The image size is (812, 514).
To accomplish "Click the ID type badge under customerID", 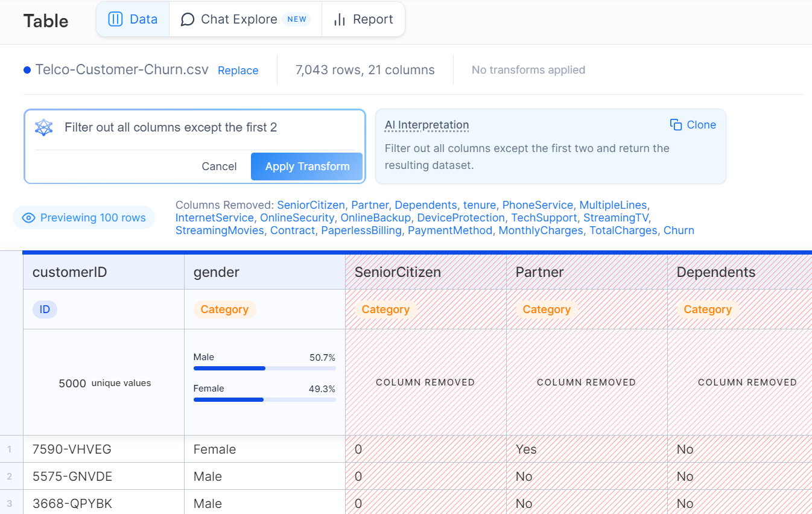I will [x=45, y=309].
